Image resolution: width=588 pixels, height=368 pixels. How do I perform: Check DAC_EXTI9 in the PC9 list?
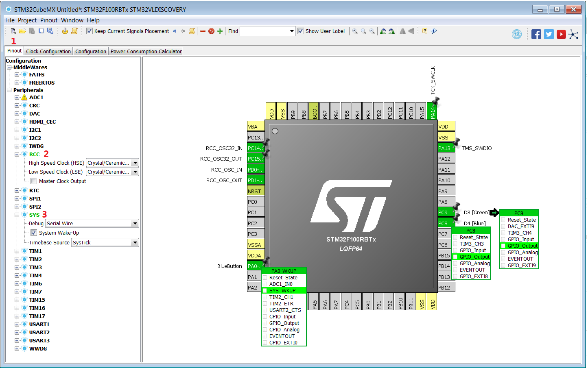[x=503, y=226]
